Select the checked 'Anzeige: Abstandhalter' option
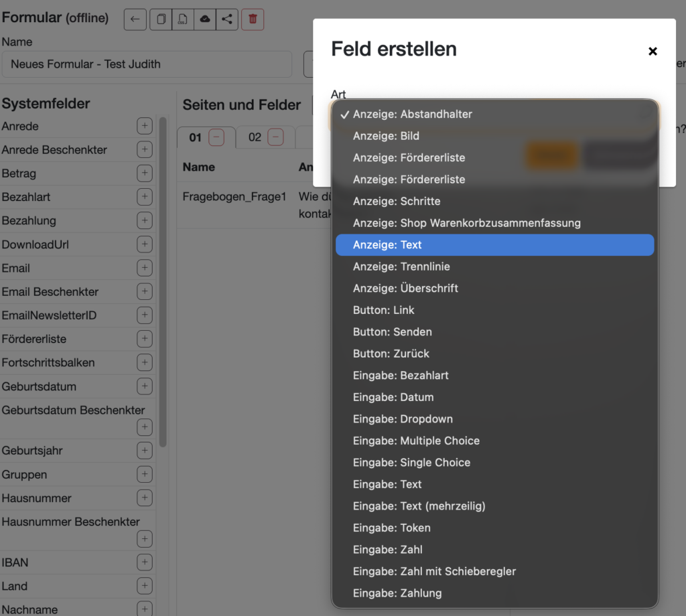Image resolution: width=686 pixels, height=616 pixels. [494, 114]
